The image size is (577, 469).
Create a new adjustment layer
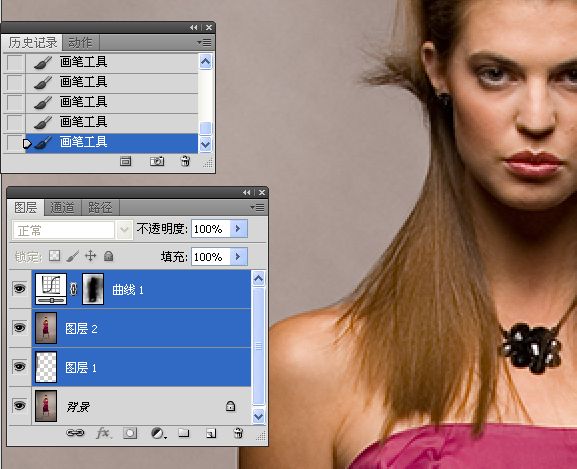[159, 433]
